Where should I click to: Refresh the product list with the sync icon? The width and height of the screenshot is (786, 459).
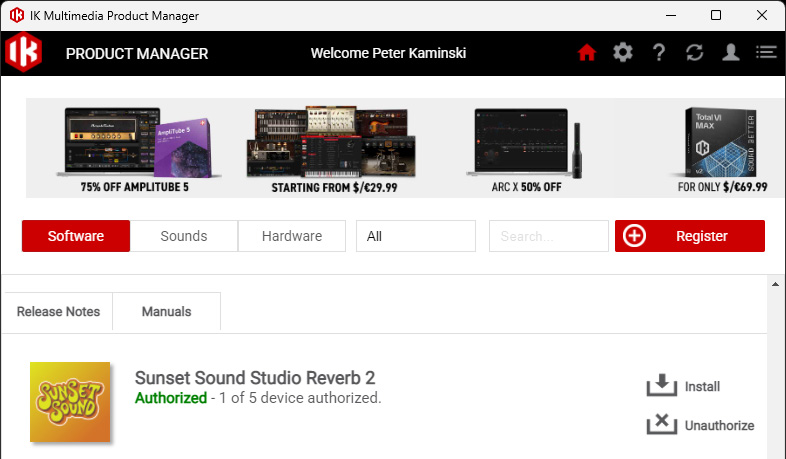pyautogui.click(x=695, y=52)
